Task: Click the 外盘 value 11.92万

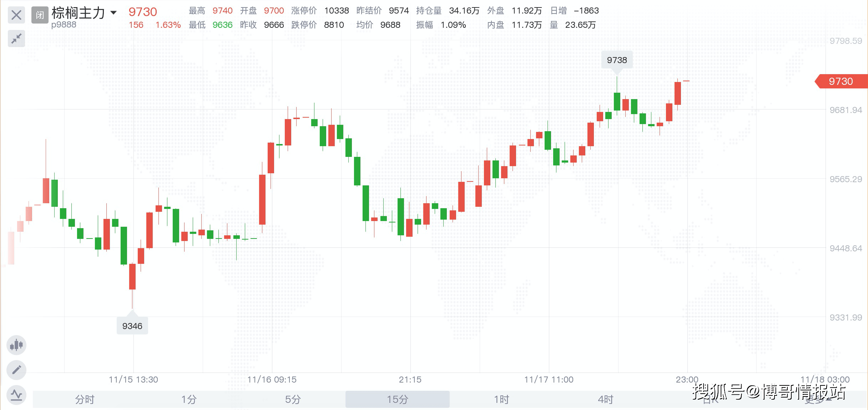Action: click(x=527, y=11)
